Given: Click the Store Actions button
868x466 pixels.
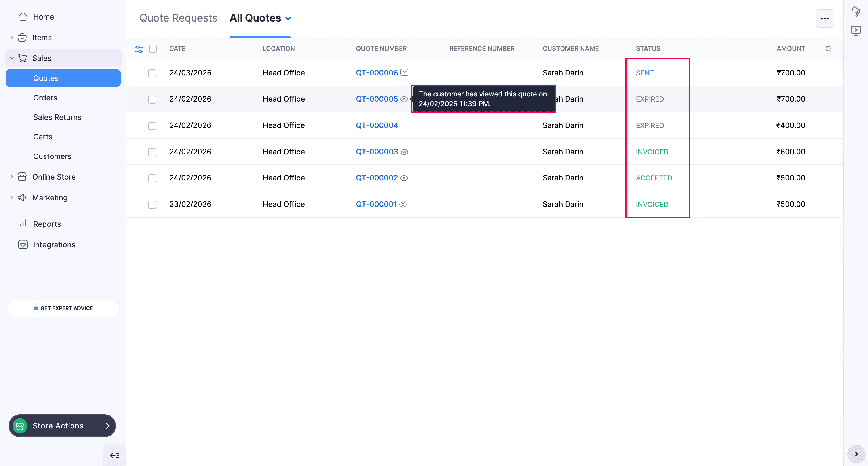Looking at the screenshot, I should [62, 426].
